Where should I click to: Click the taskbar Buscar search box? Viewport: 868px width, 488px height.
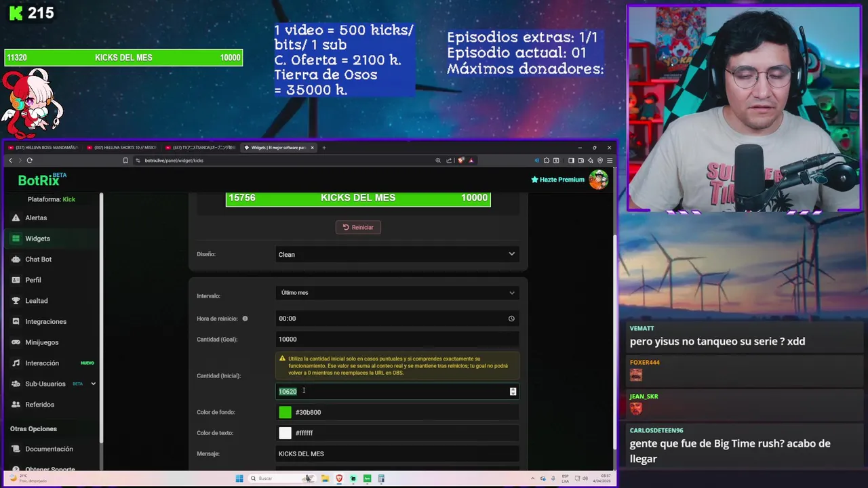point(281,479)
